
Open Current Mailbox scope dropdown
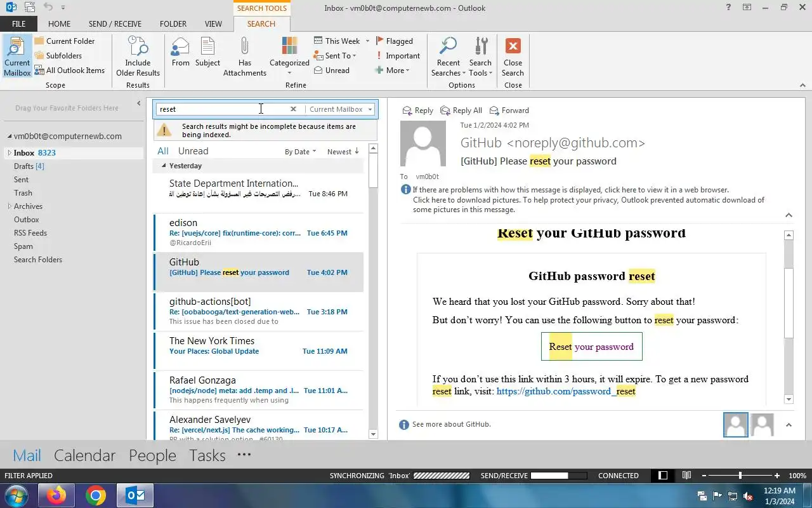340,109
